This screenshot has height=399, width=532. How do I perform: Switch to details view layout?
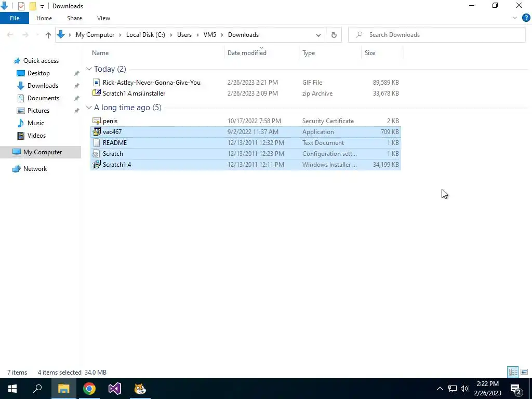click(513, 372)
